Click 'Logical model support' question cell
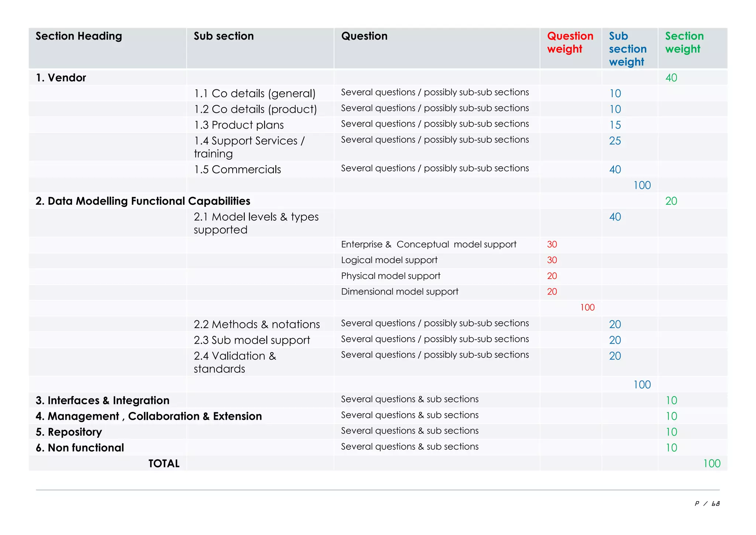Viewport: 756px width, 535px height. [x=389, y=260]
